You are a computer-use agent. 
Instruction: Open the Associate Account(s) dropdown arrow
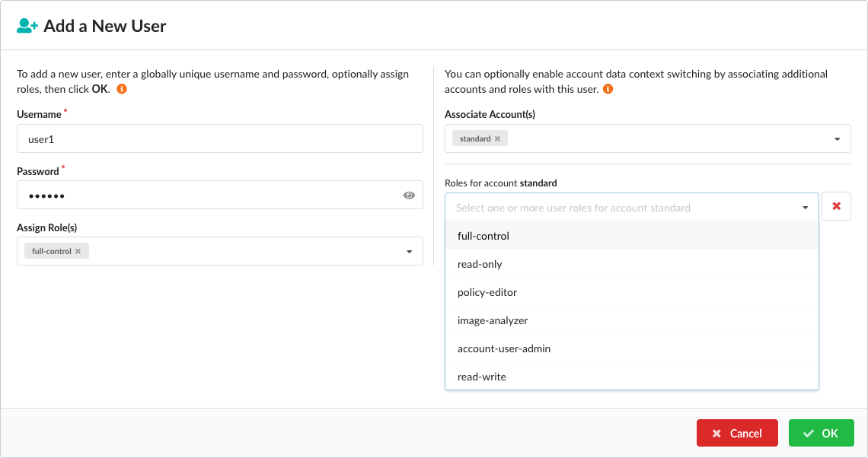pos(837,139)
